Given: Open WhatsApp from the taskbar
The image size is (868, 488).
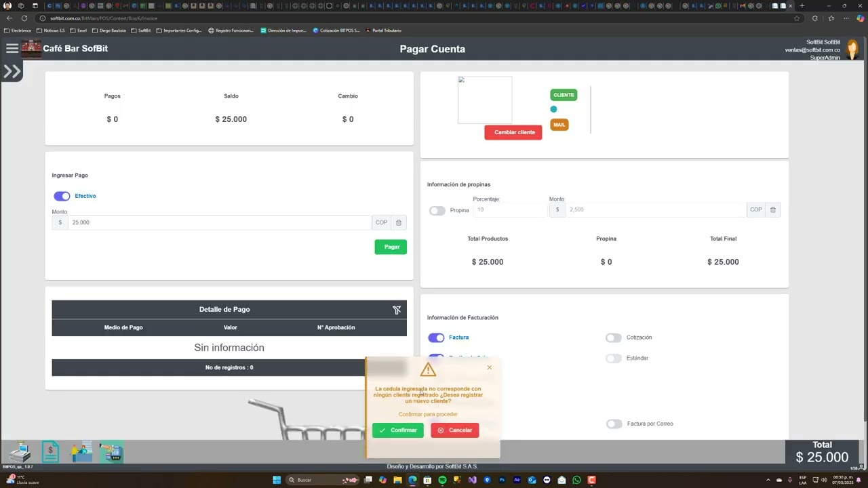Looking at the screenshot, I should [577, 480].
